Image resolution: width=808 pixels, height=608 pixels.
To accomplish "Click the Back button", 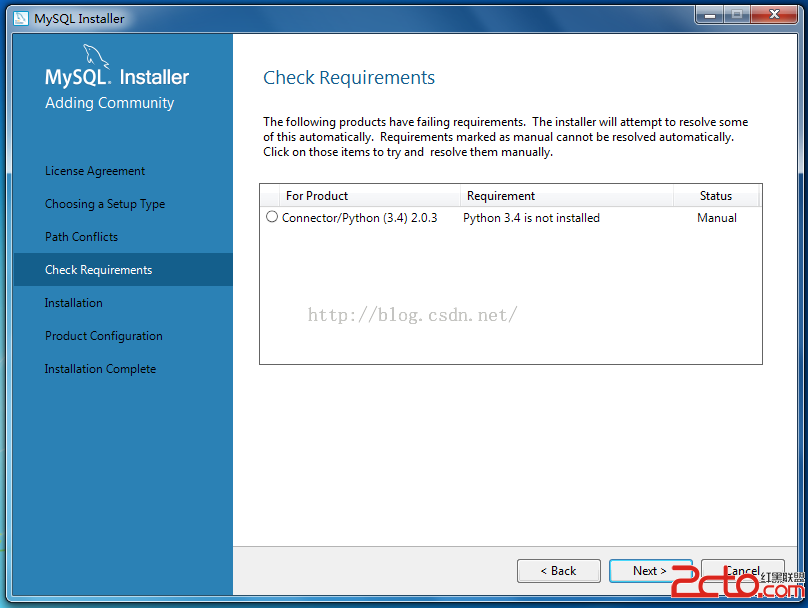I will (559, 571).
